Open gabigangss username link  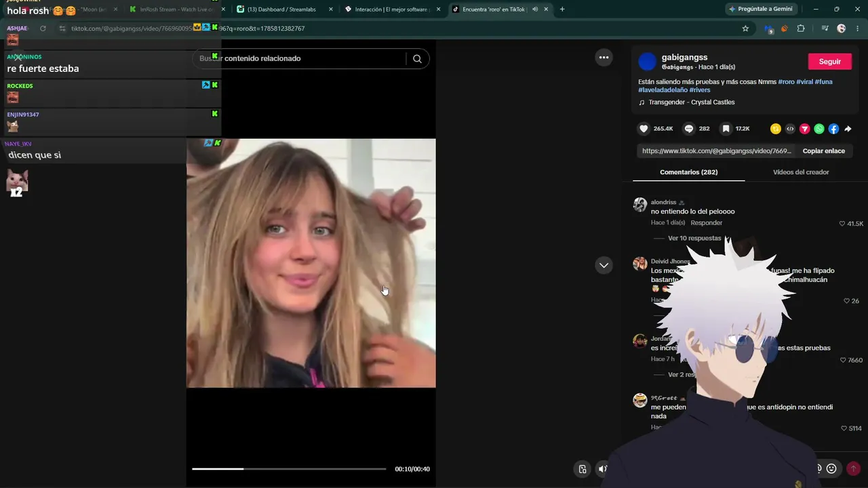point(684,58)
